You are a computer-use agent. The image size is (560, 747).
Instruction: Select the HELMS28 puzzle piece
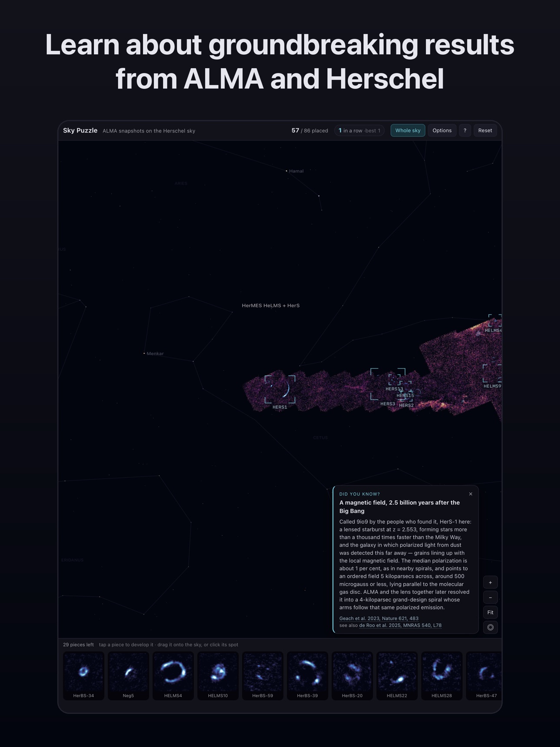point(441,675)
